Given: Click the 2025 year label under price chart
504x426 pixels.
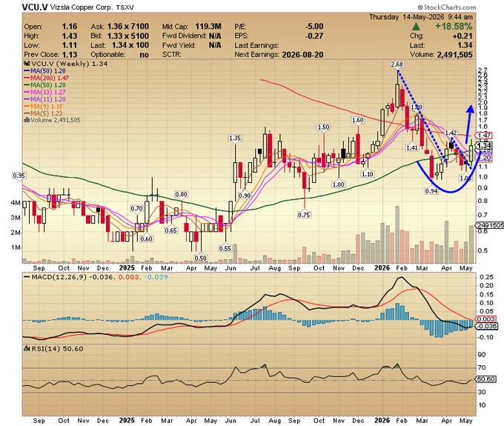Looking at the screenshot, I should click(127, 268).
